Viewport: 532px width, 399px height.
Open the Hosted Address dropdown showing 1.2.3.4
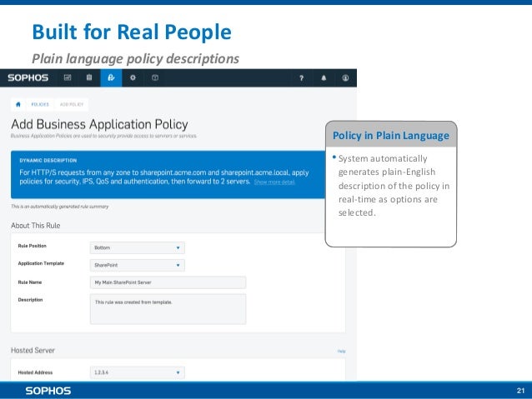tap(138, 372)
